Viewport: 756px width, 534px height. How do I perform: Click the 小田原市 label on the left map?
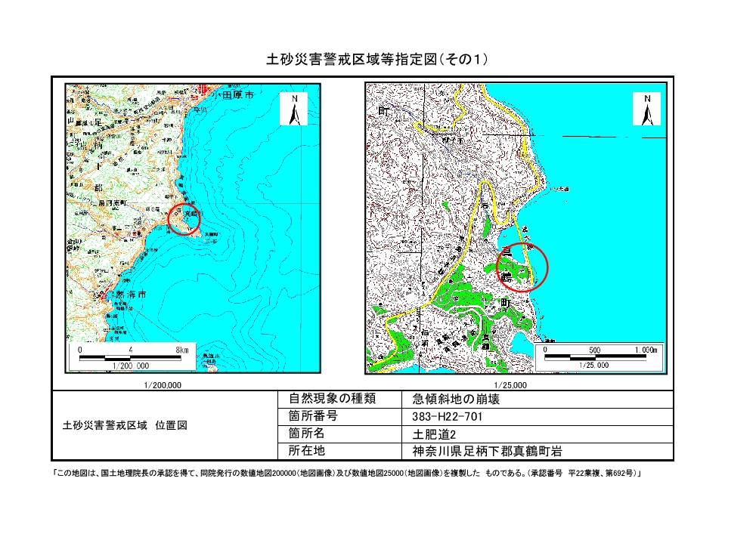tap(233, 96)
